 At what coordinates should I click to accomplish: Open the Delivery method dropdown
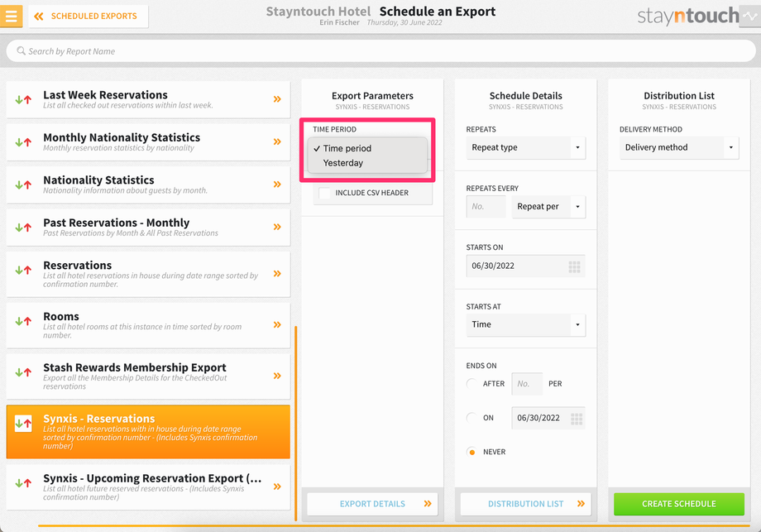[679, 147]
